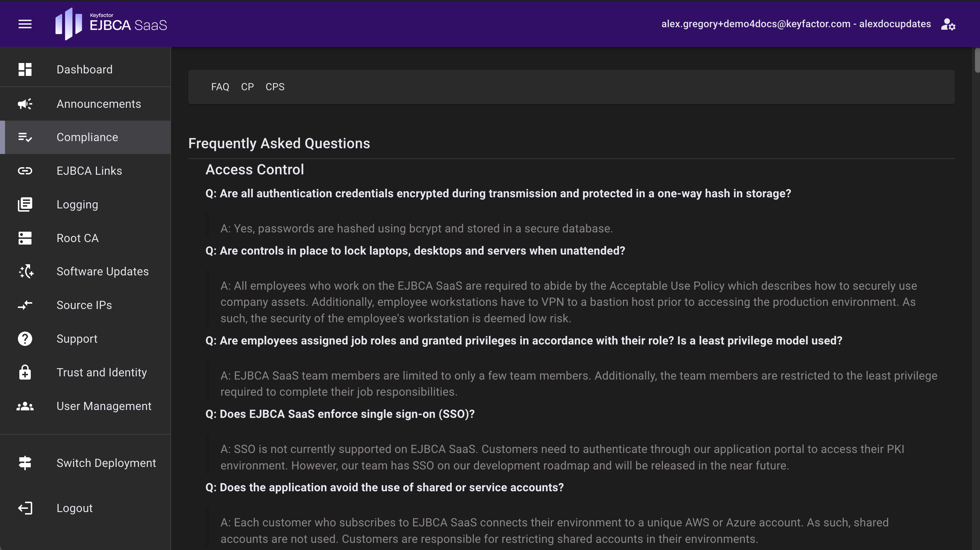Click the Logging documents icon
Screen dimensions: 980x550
click(x=25, y=204)
